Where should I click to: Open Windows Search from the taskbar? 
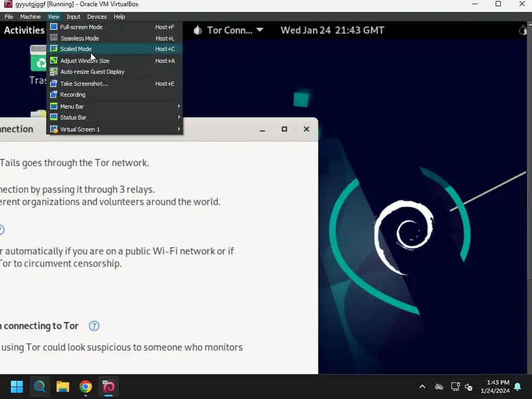tap(39, 387)
